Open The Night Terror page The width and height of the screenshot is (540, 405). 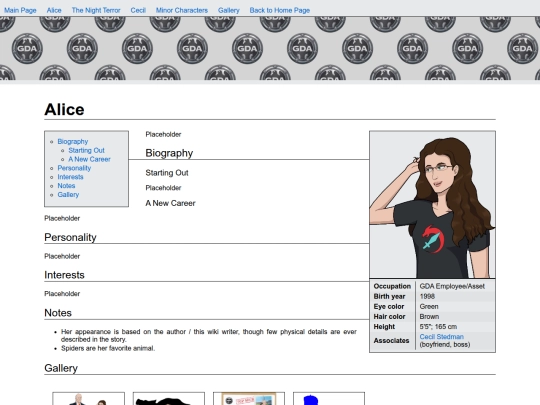point(96,10)
